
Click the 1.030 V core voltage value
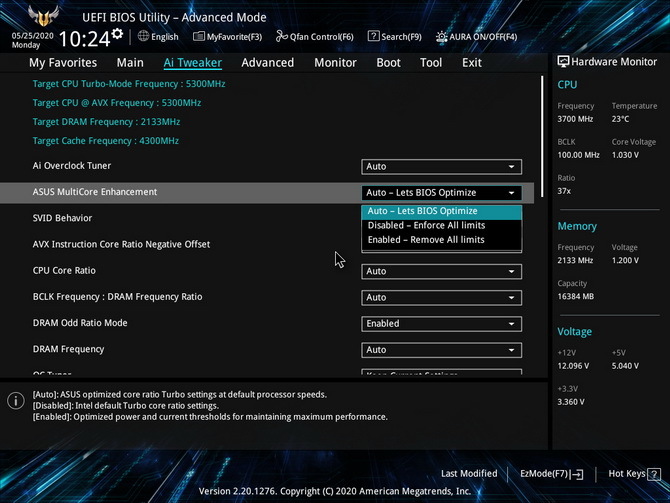(x=625, y=155)
